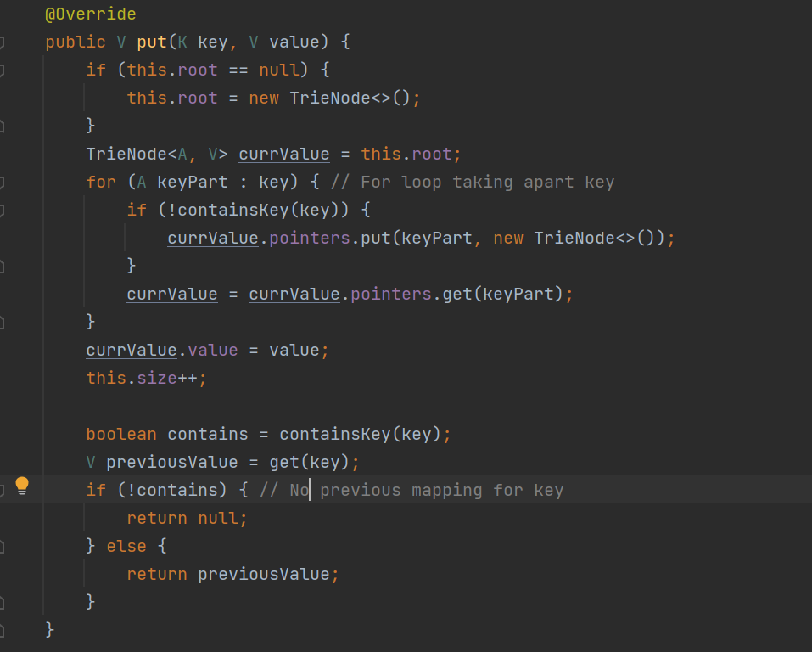This screenshot has width=812, height=652.
Task: Click 'previousValue' in the return statement
Action: click(x=264, y=574)
